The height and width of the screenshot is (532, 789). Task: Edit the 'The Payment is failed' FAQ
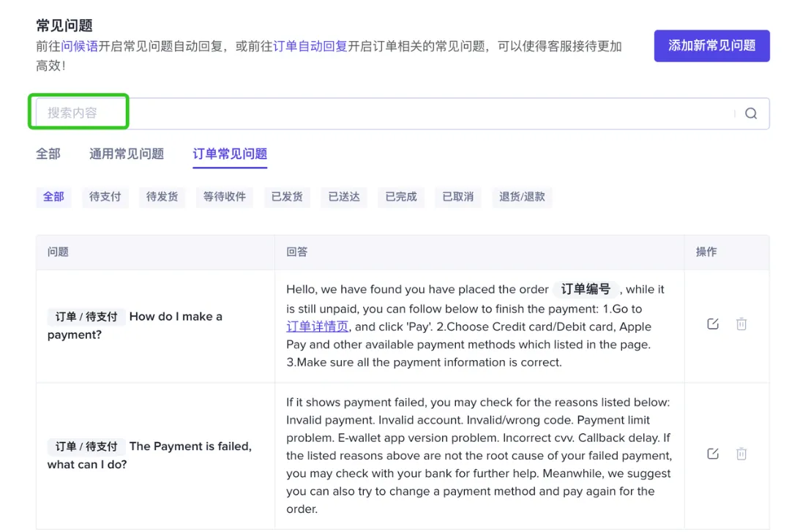(713, 454)
